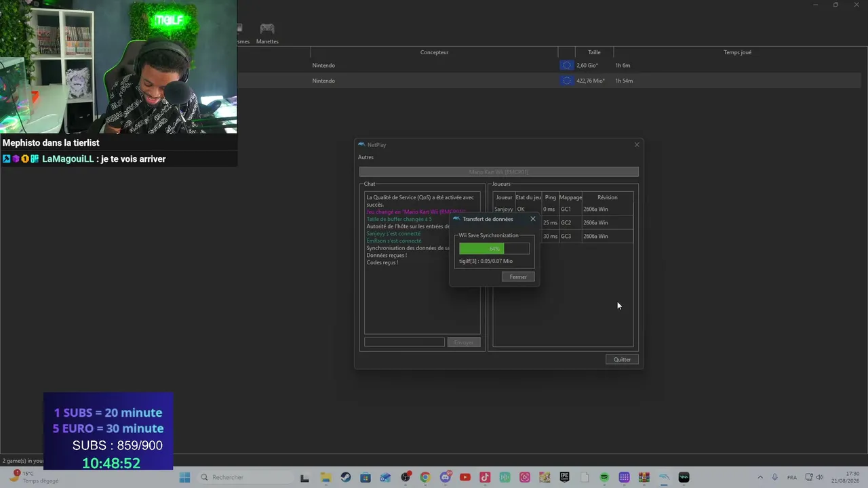Open the FRA language switcher
The width and height of the screenshot is (868, 488).
click(x=792, y=477)
